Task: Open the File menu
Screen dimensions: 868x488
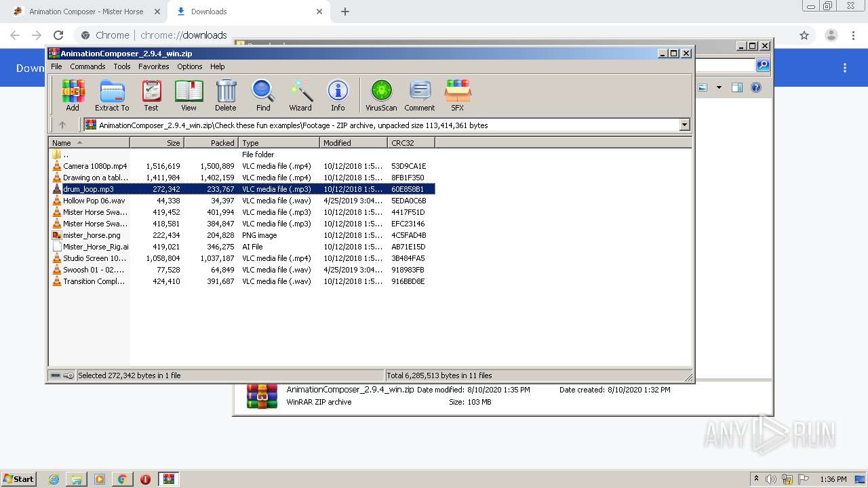Action: tap(56, 66)
